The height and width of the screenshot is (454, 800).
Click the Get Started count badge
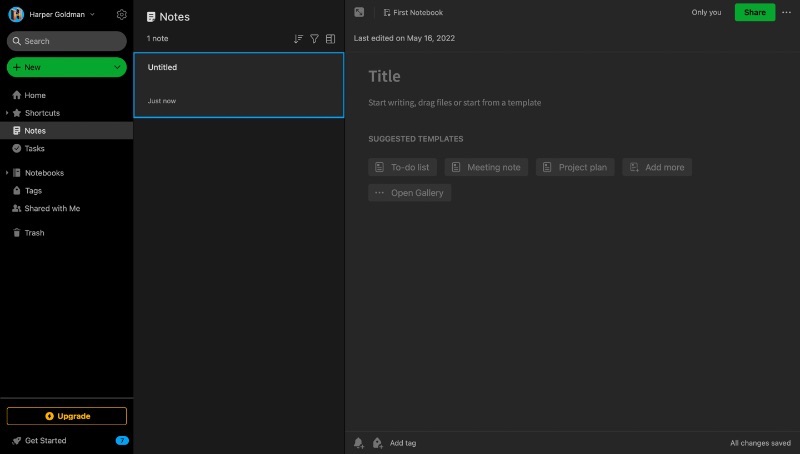tap(122, 441)
